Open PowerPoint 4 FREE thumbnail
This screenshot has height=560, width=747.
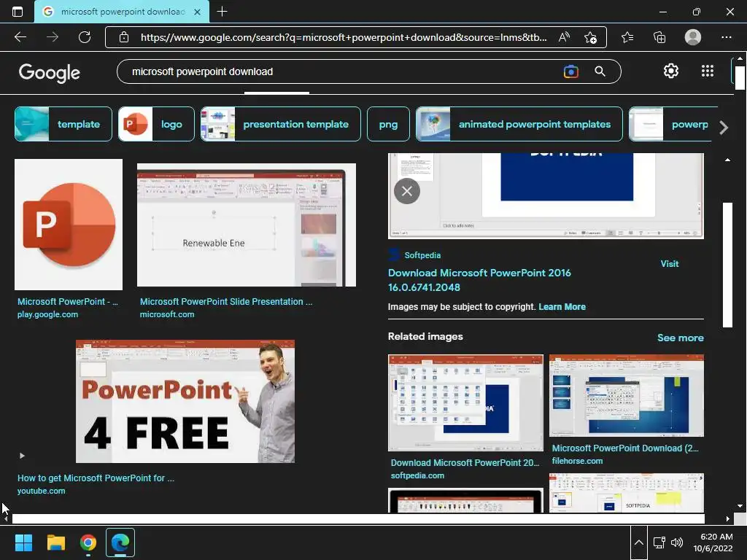pyautogui.click(x=185, y=401)
